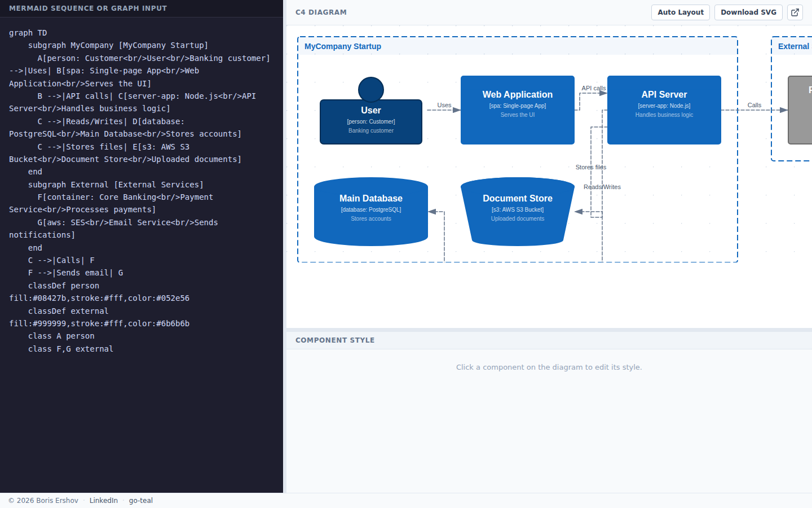Select the Document Store bucket shape

point(518,212)
